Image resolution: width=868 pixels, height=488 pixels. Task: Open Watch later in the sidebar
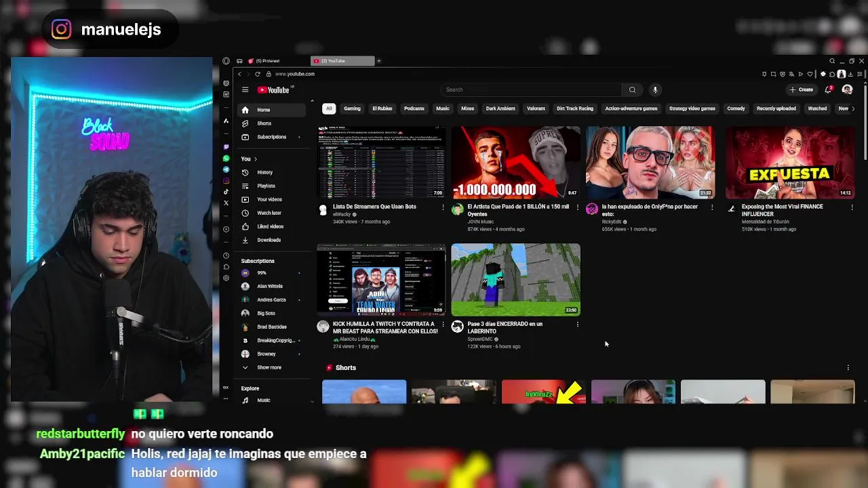[x=272, y=213]
